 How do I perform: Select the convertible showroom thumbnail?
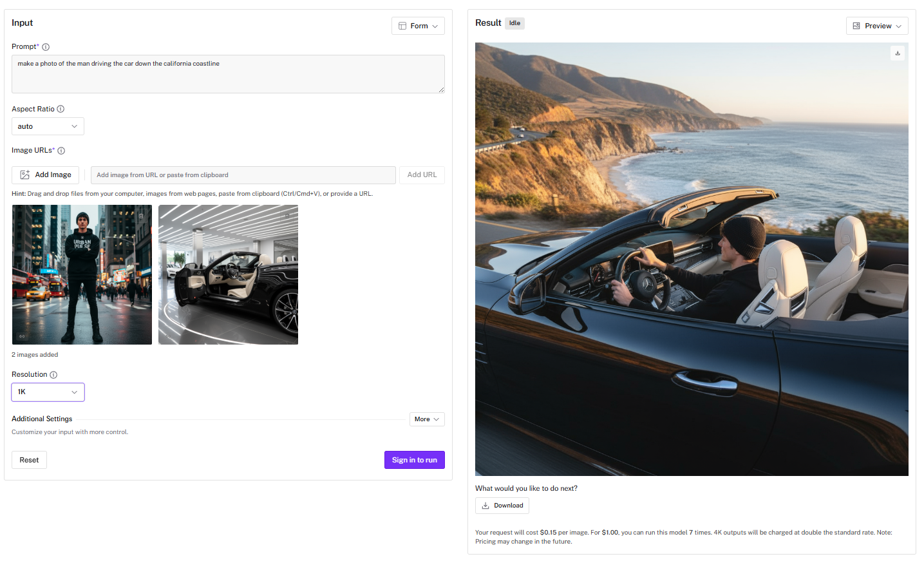tap(228, 274)
